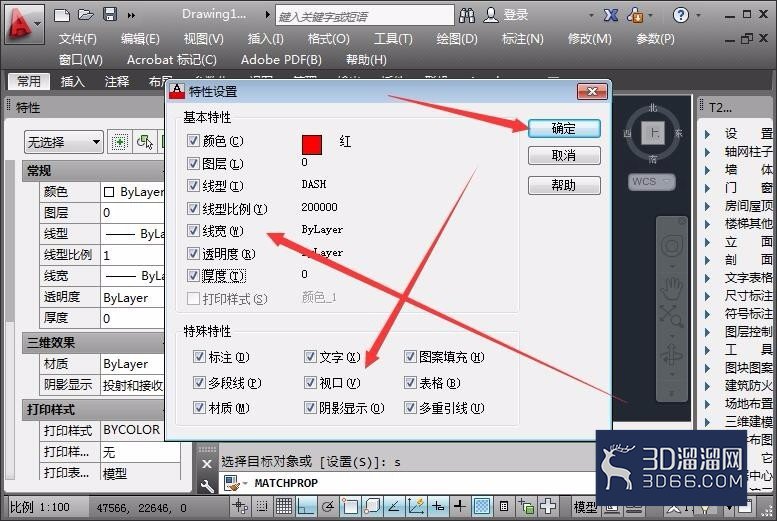This screenshot has height=521, width=777.
Task: Click the 模型 button in status bar
Action: tap(585, 507)
